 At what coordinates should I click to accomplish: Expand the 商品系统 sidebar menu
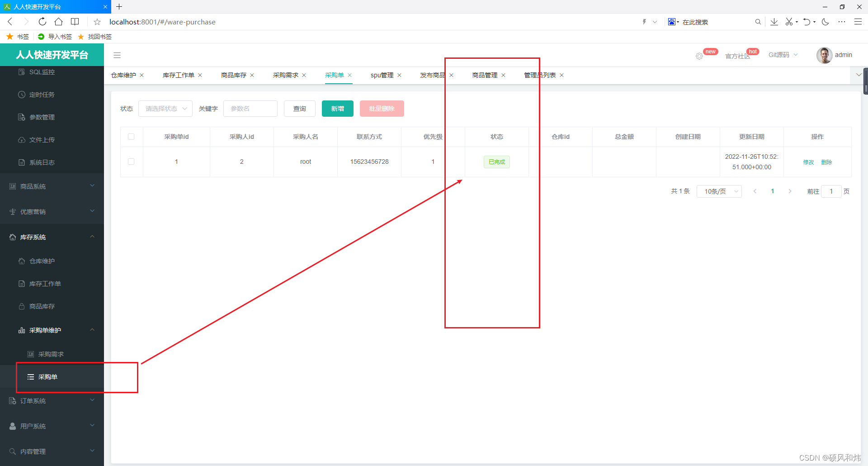click(x=52, y=186)
